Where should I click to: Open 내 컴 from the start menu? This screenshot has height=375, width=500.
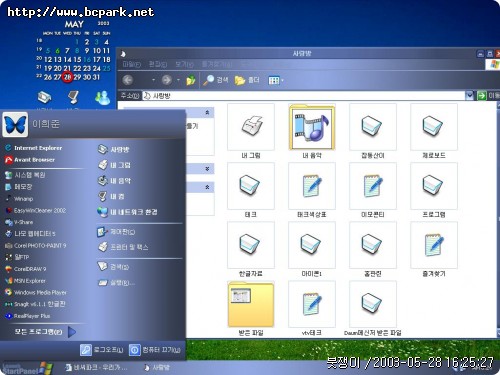coord(111,196)
